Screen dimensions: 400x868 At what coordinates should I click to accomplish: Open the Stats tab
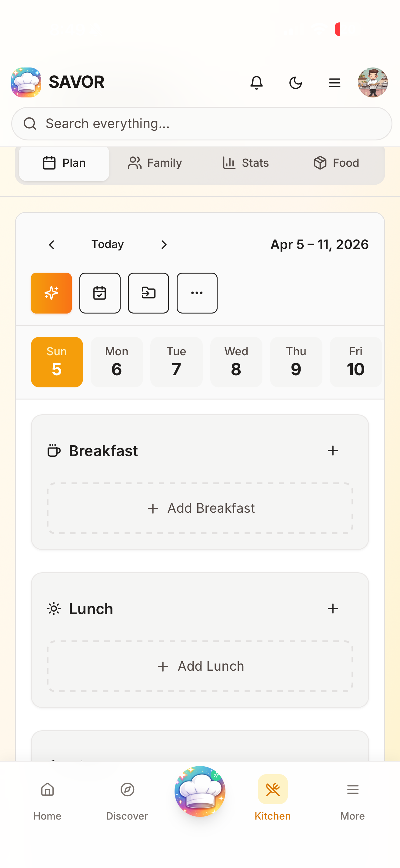tap(245, 163)
